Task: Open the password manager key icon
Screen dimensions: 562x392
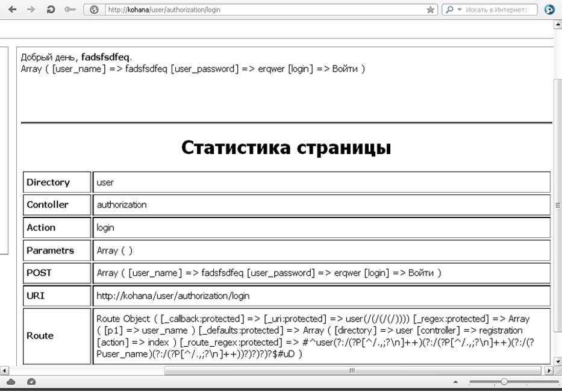Action: 70,9
